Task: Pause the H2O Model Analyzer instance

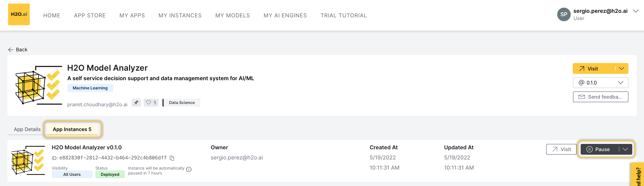Action: coord(599,149)
